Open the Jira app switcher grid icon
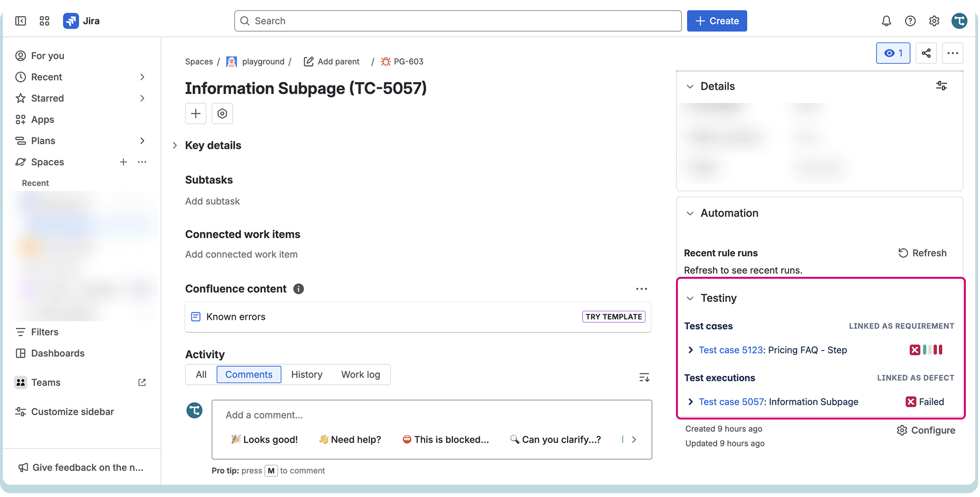The width and height of the screenshot is (980, 497). (x=44, y=21)
